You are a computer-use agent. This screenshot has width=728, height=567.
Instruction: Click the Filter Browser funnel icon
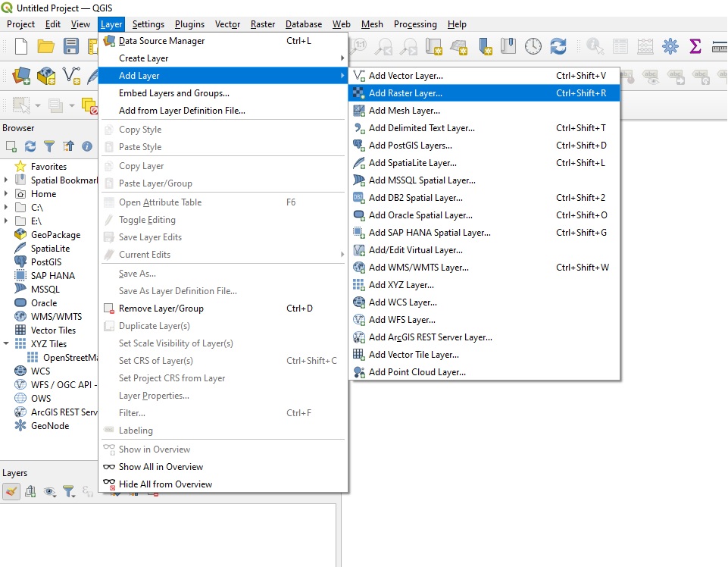coord(49,146)
